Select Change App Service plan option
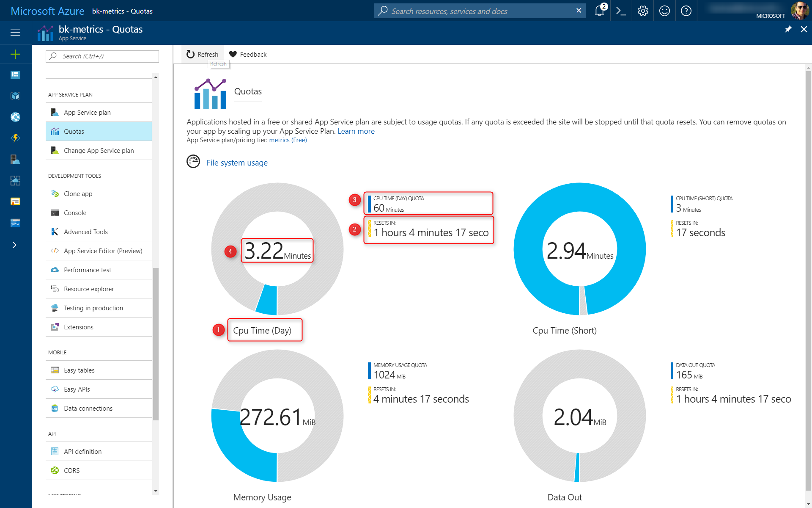Image resolution: width=812 pixels, height=508 pixels. [98, 151]
